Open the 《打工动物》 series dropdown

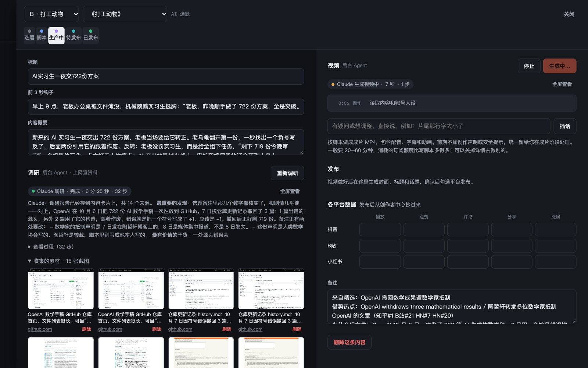pyautogui.click(x=125, y=14)
